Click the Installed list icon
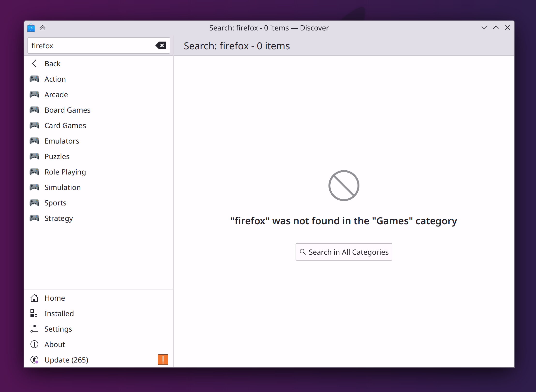Viewport: 536px width, 392px height. click(x=35, y=313)
